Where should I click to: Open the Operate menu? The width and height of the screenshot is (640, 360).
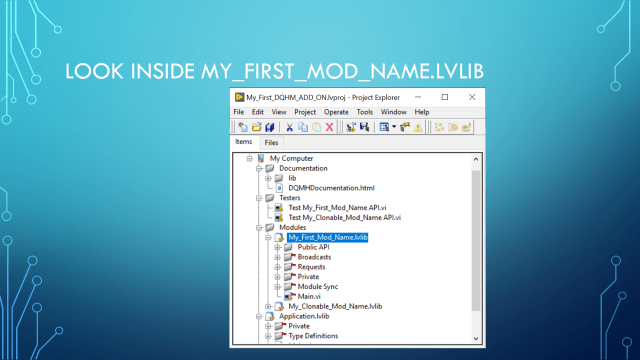tap(336, 112)
